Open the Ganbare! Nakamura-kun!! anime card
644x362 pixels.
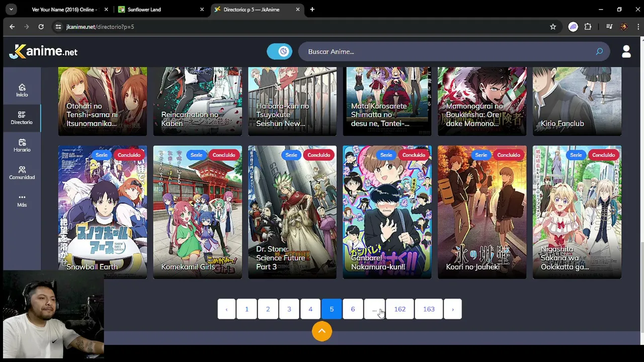tap(387, 212)
